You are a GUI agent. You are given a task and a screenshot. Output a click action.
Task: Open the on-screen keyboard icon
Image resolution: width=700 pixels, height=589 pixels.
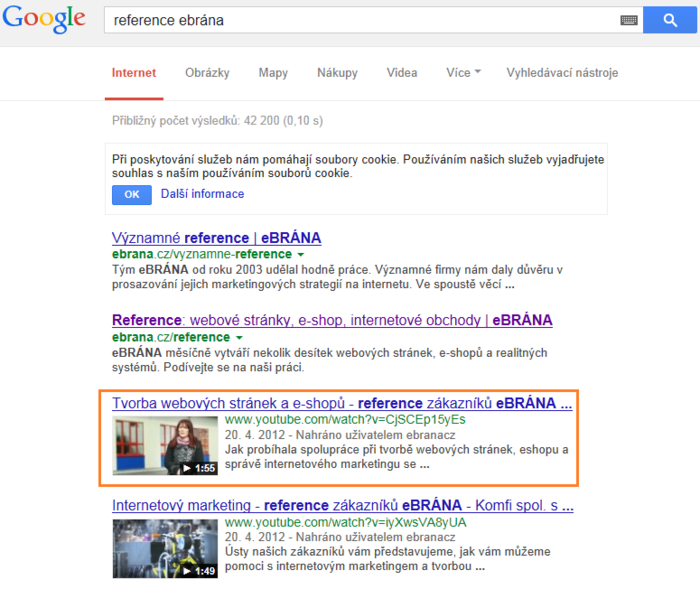click(629, 20)
